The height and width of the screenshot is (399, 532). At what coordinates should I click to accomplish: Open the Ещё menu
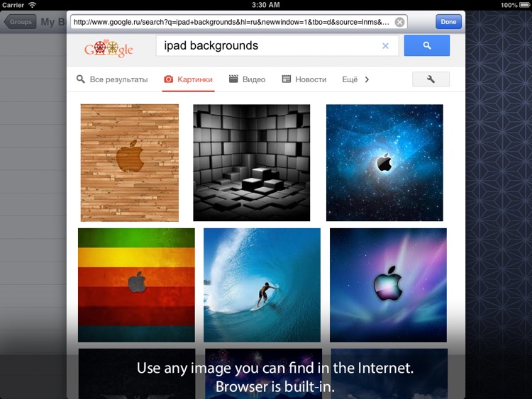350,79
